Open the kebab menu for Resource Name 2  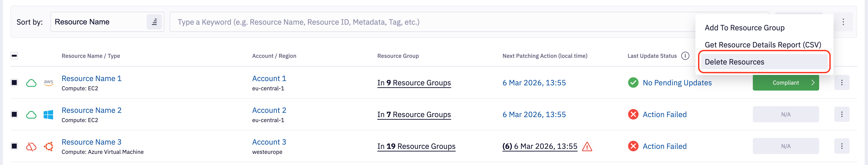(841, 115)
